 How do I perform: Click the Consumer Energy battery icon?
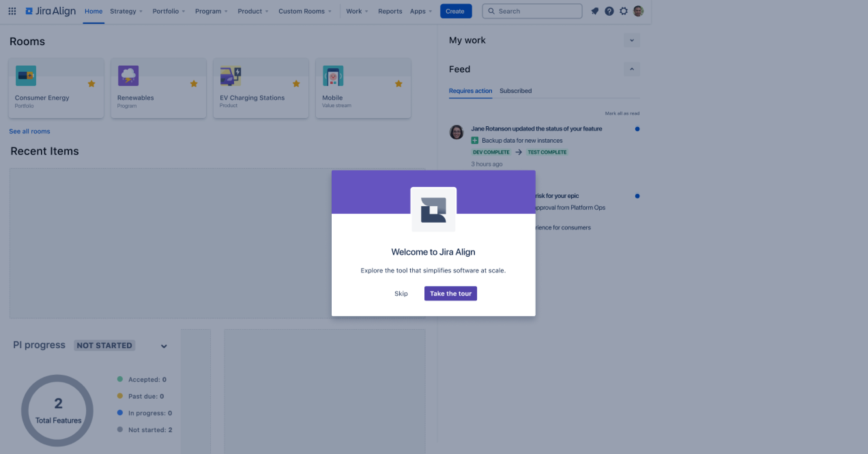pos(26,76)
